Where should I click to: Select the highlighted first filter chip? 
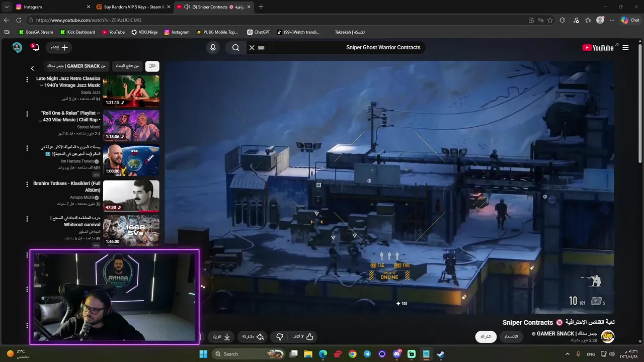[152, 66]
